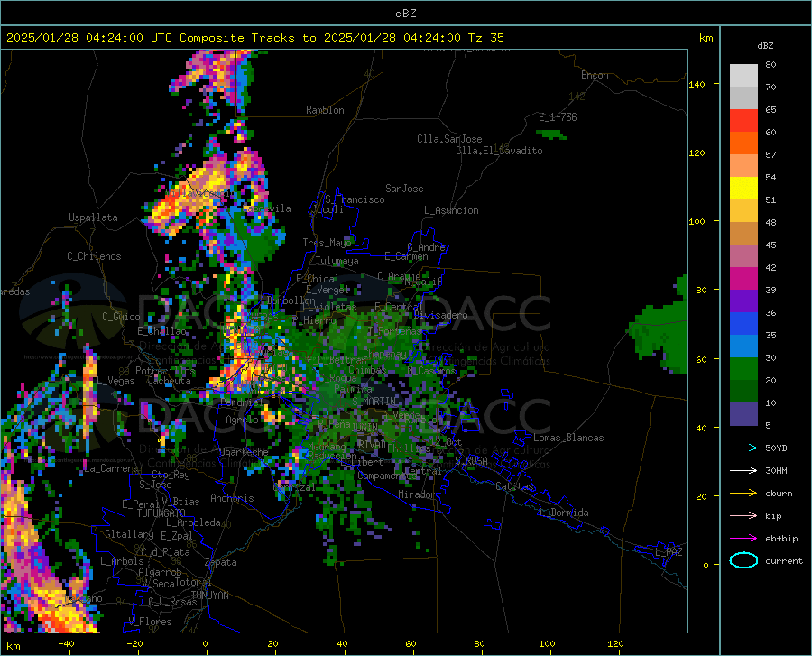Viewport: 812px width, 656px height.
Task: Click the Tres_Mayo place label
Action: click(327, 243)
